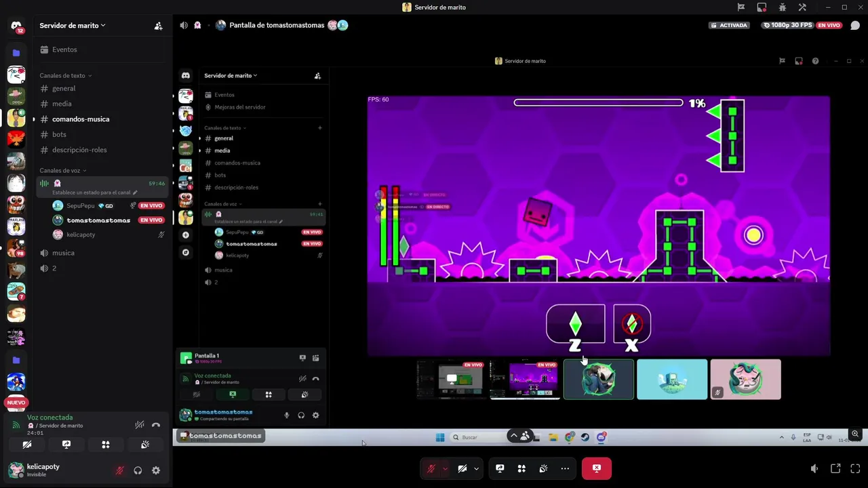Join the musica voice channel
The height and width of the screenshot is (488, 868).
coord(102,253)
